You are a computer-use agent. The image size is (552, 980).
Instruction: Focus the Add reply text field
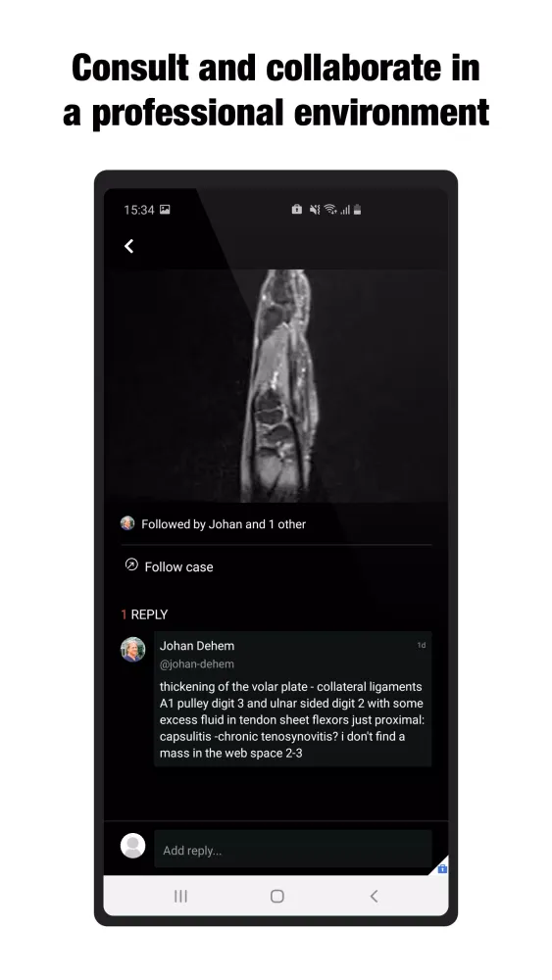(293, 849)
